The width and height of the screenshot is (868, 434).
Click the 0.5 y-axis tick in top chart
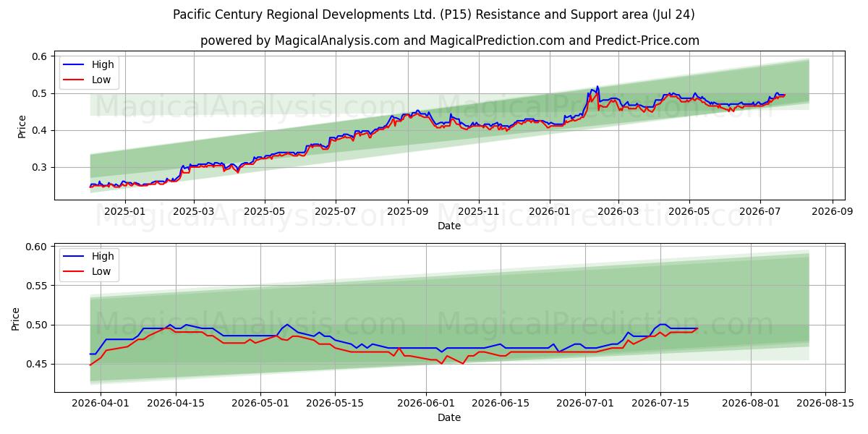pyautogui.click(x=41, y=93)
